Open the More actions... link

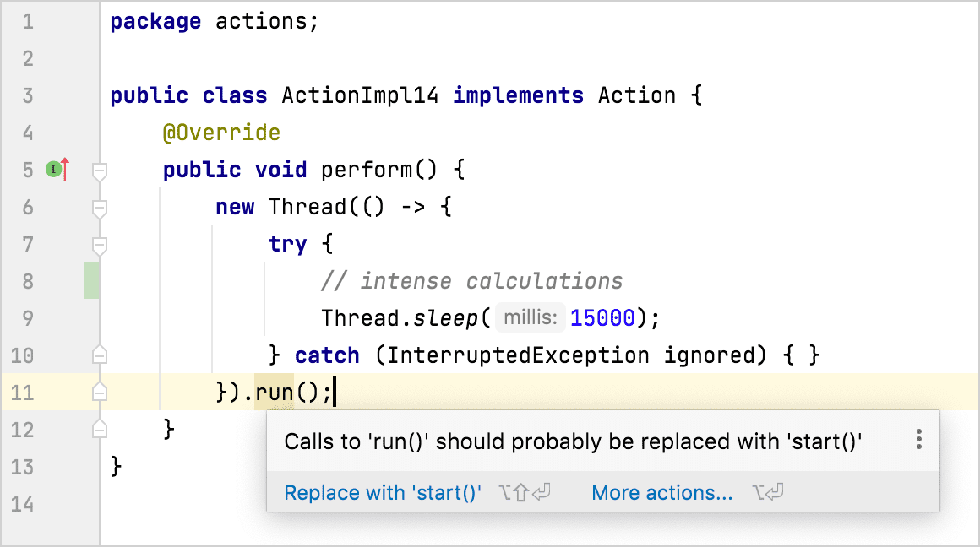pos(661,493)
